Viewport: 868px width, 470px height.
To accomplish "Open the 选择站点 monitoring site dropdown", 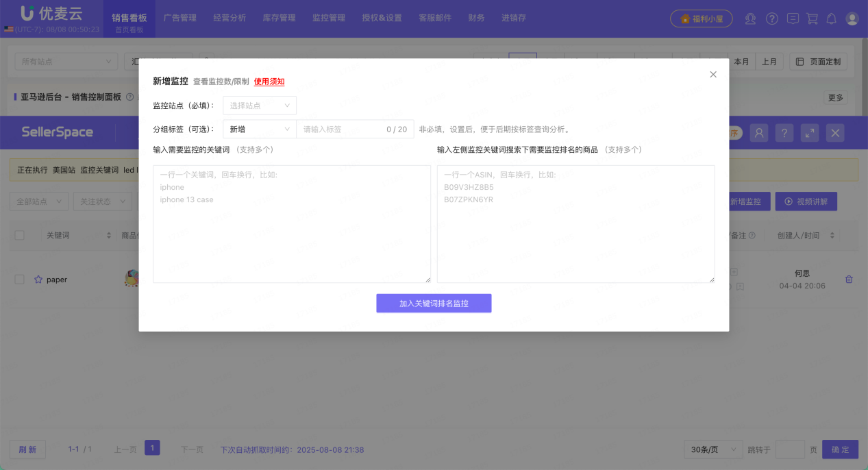I will pos(259,106).
